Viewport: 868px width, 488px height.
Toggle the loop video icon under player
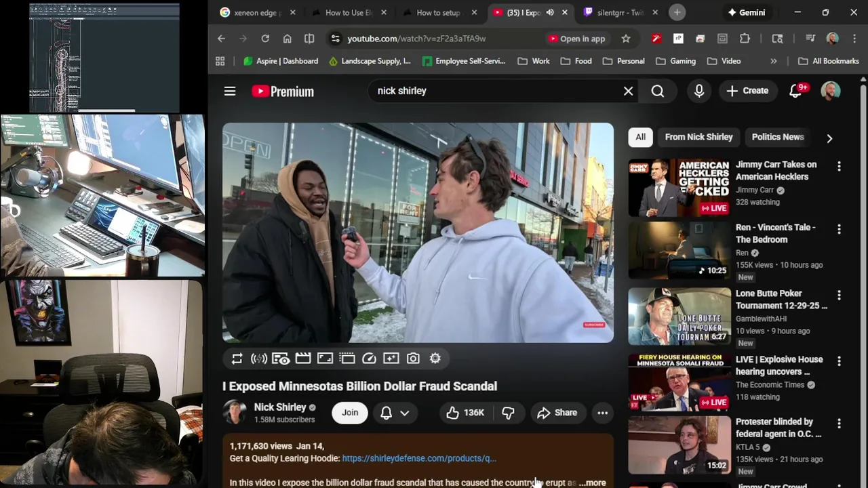point(237,359)
